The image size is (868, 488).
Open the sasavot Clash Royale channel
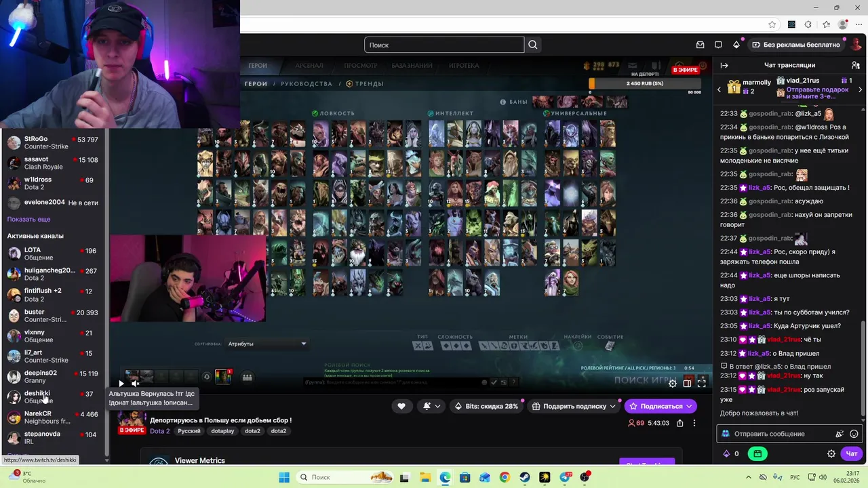[53, 163]
